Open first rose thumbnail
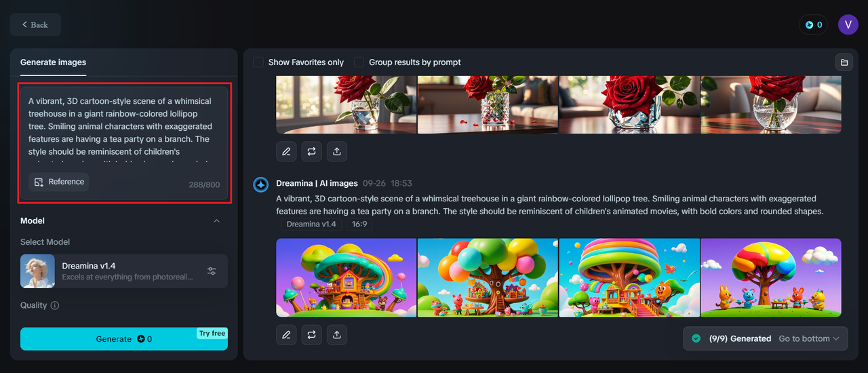Screen dimensions: 868x373 [x=347, y=105]
